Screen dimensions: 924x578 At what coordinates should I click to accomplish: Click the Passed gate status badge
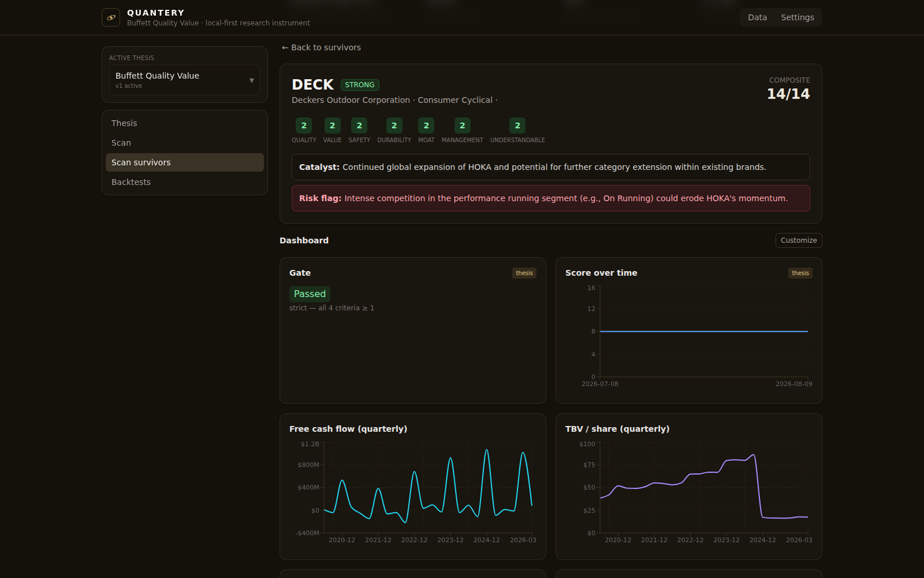310,294
